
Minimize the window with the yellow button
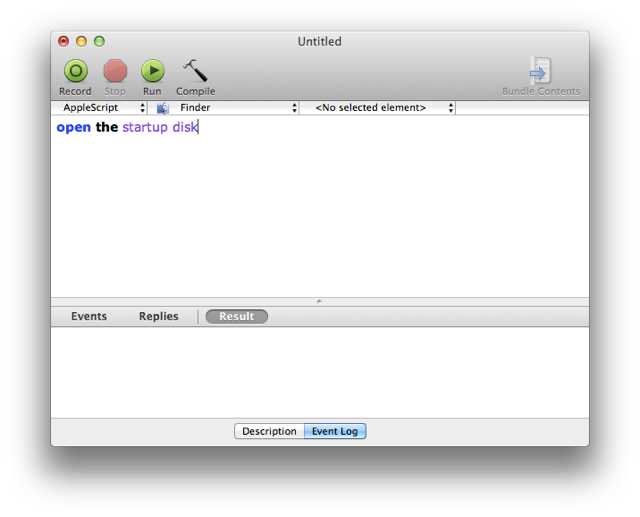pyautogui.click(x=81, y=41)
